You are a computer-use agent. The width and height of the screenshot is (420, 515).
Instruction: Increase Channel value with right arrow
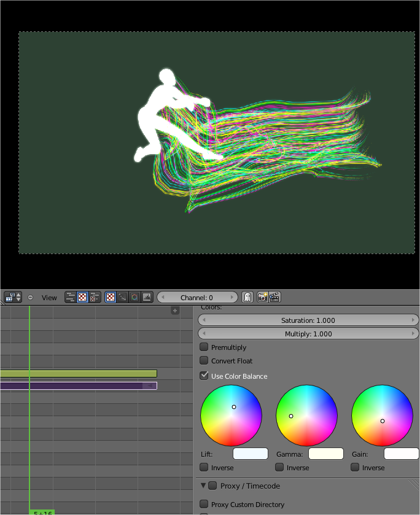point(232,297)
